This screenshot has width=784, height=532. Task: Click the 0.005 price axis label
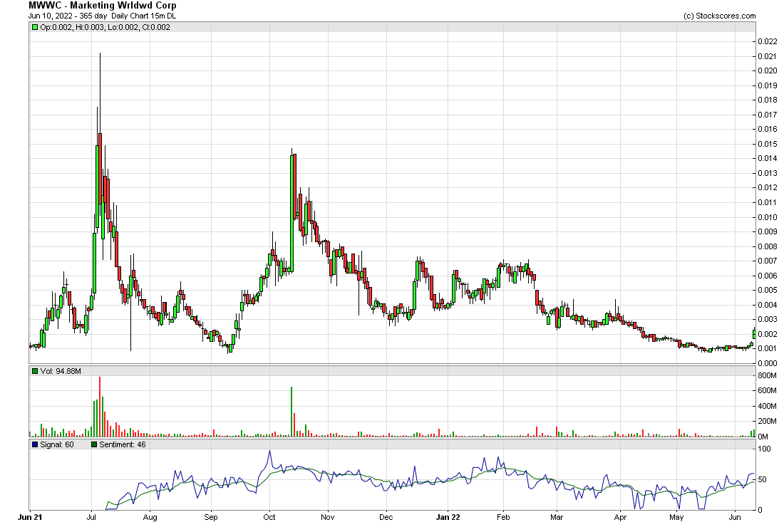tap(768, 291)
